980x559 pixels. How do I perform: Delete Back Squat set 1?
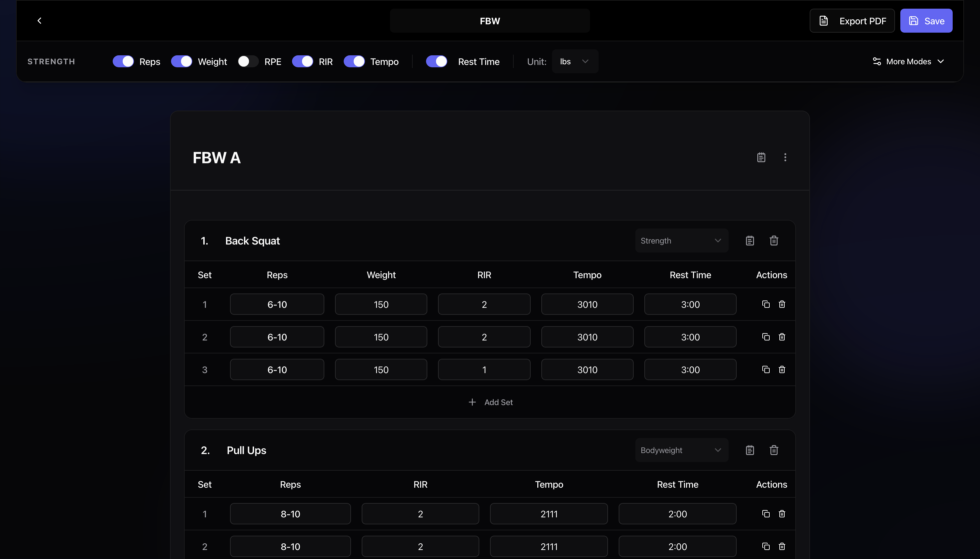[x=781, y=304]
